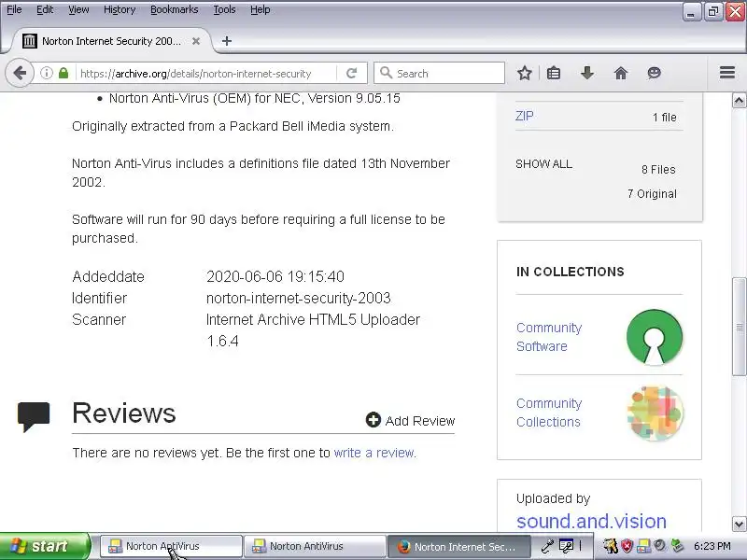Click the green padlock security icon
The image size is (747, 560).
[x=63, y=74]
